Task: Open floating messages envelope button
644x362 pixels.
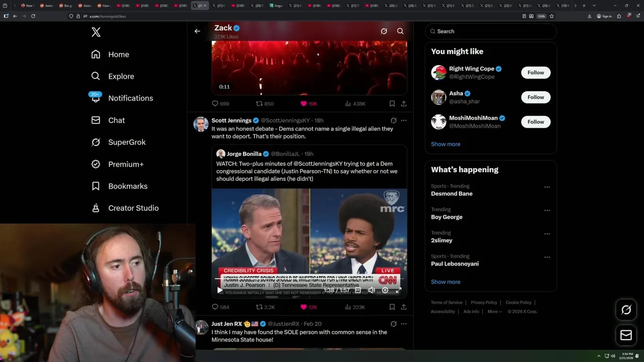Action: (626, 335)
